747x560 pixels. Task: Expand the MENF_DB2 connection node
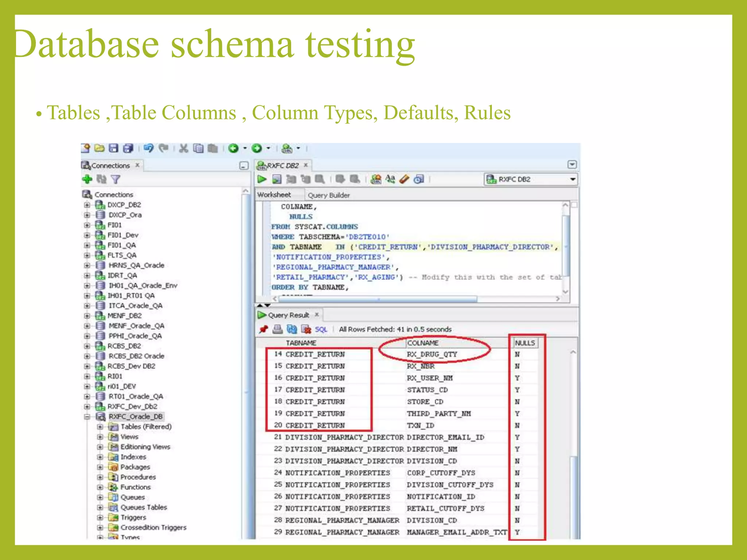pyautogui.click(x=87, y=316)
